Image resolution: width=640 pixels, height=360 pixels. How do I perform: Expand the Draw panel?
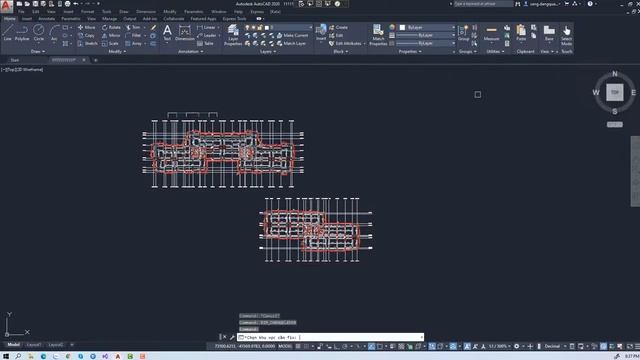click(38, 51)
